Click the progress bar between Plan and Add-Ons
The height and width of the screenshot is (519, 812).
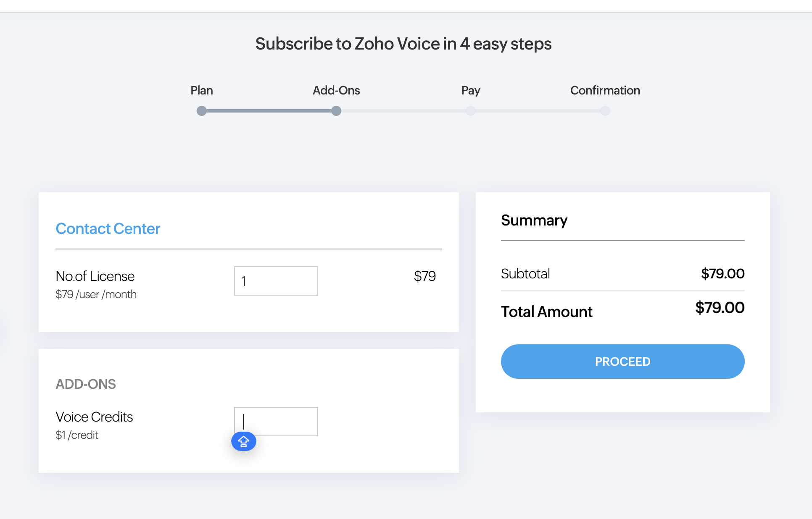(x=269, y=111)
